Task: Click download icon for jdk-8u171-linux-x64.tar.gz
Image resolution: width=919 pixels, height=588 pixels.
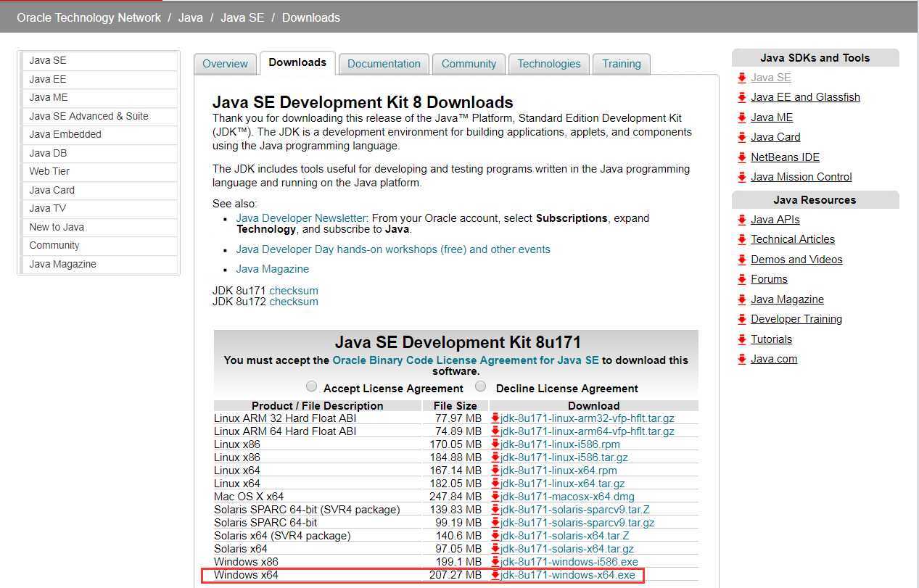Action: click(495, 484)
